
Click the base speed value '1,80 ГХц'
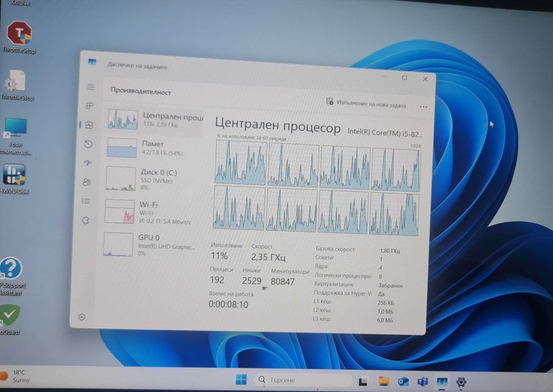pos(390,251)
